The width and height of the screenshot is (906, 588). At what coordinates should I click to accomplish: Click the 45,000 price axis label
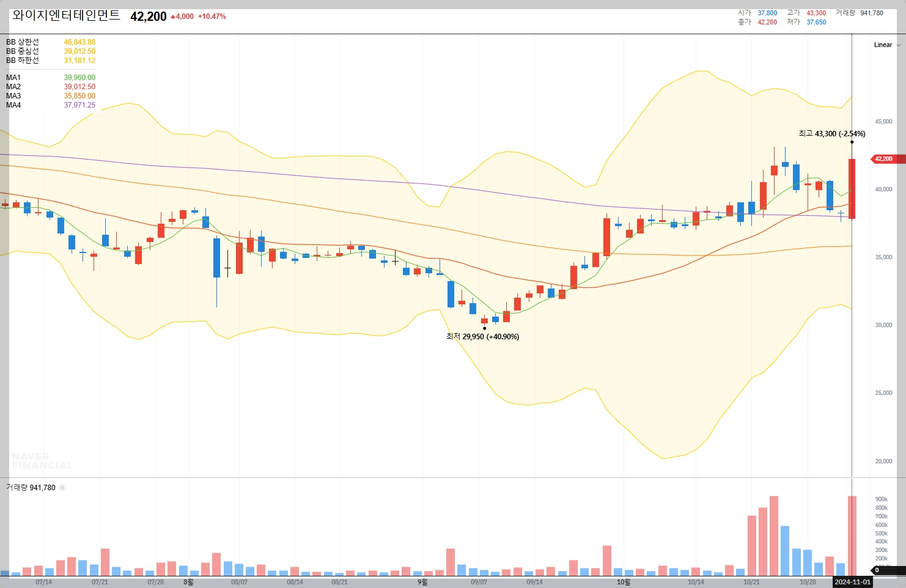[x=883, y=122]
